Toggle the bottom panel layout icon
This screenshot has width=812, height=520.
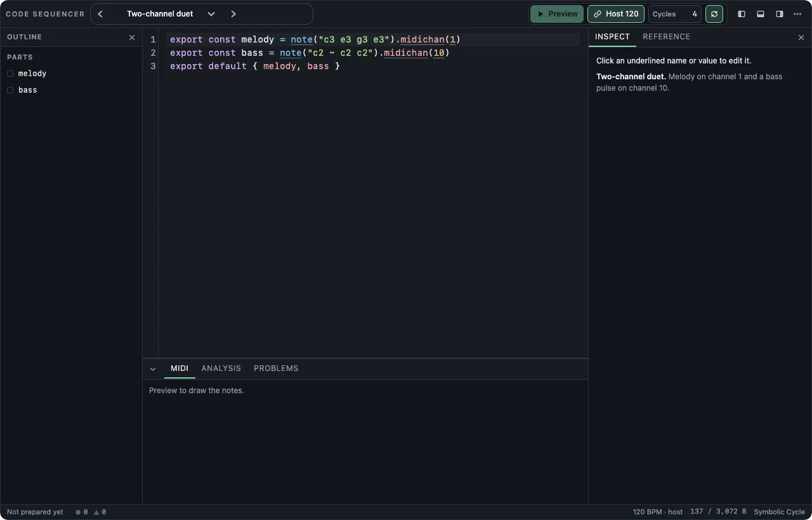click(761, 14)
